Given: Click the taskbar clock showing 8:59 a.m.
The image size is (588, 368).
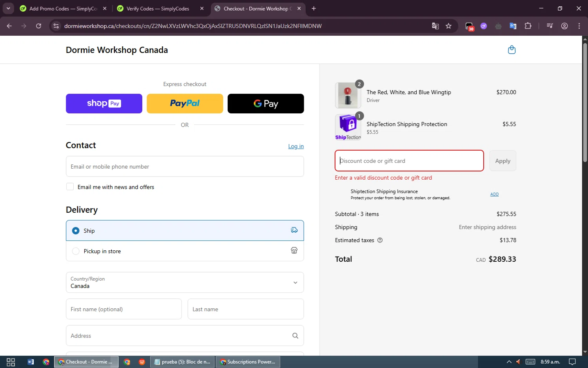Looking at the screenshot, I should [550, 362].
